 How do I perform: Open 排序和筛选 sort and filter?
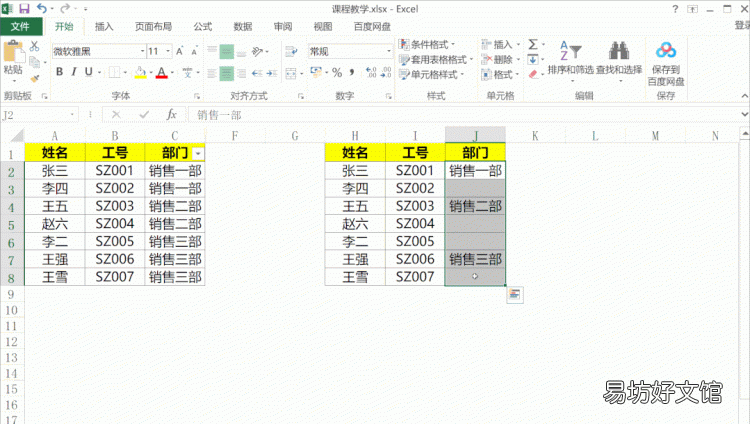coord(571,62)
